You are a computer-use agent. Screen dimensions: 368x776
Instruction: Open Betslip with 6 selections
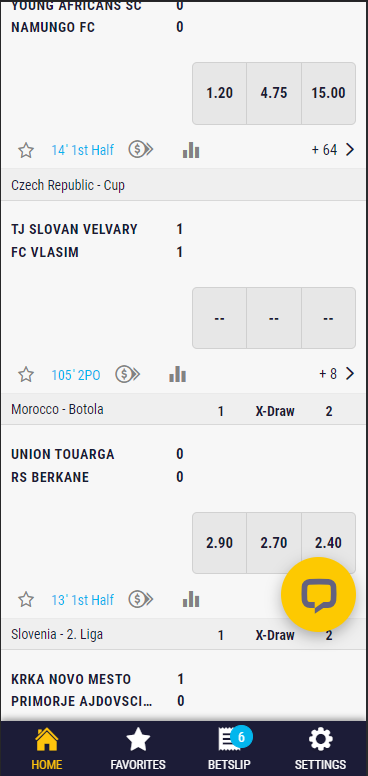230,749
